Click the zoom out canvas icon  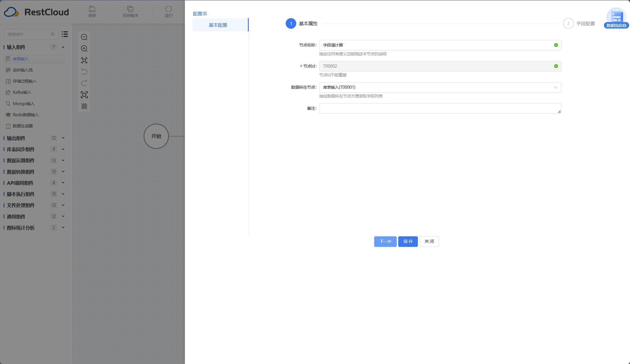click(x=84, y=37)
